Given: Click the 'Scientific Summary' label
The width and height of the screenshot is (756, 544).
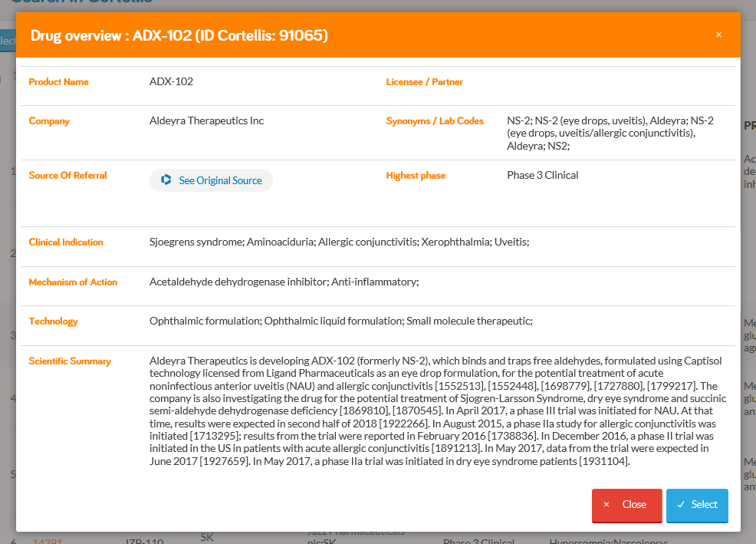Looking at the screenshot, I should pos(70,361).
